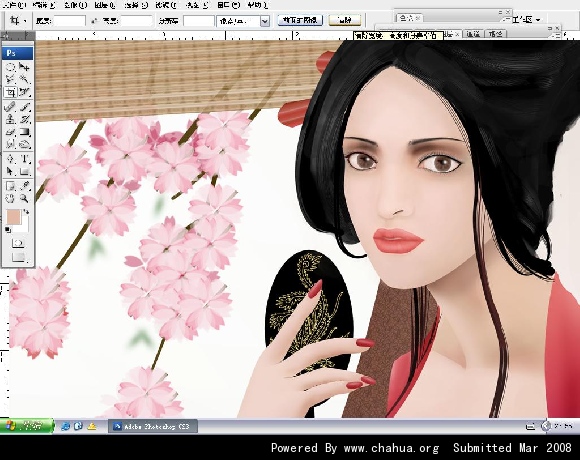Open the View menu
Image resolution: width=580 pixels, height=460 pixels.
click(196, 5)
